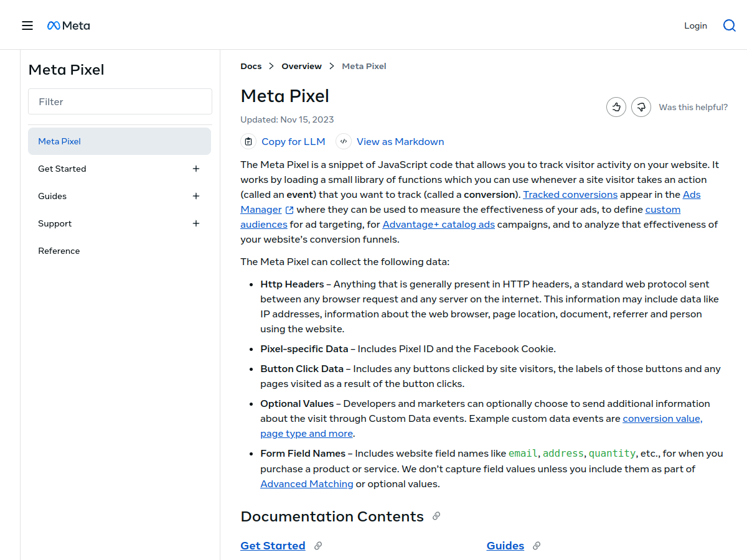Click the 'Was this helpful?' text
This screenshot has height=560, width=747.
coord(693,107)
